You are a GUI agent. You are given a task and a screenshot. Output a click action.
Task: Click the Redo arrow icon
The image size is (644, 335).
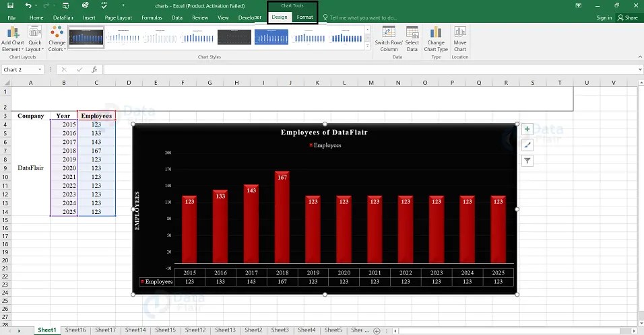(46, 5)
